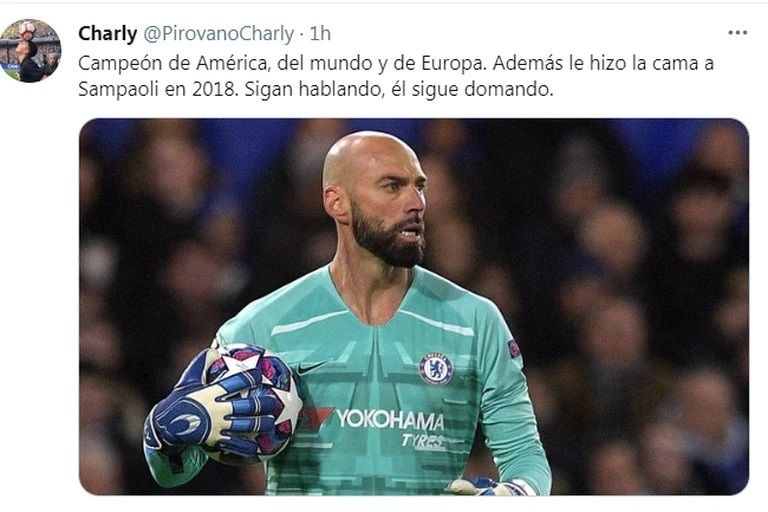The width and height of the screenshot is (768, 512).
Task: Click the Chelsea crest on the jersey
Action: point(435,368)
